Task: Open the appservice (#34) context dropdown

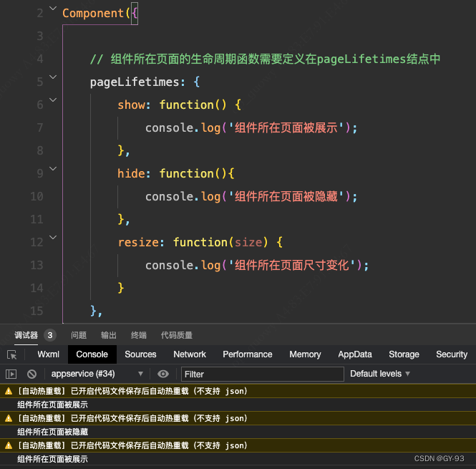Action: point(97,374)
